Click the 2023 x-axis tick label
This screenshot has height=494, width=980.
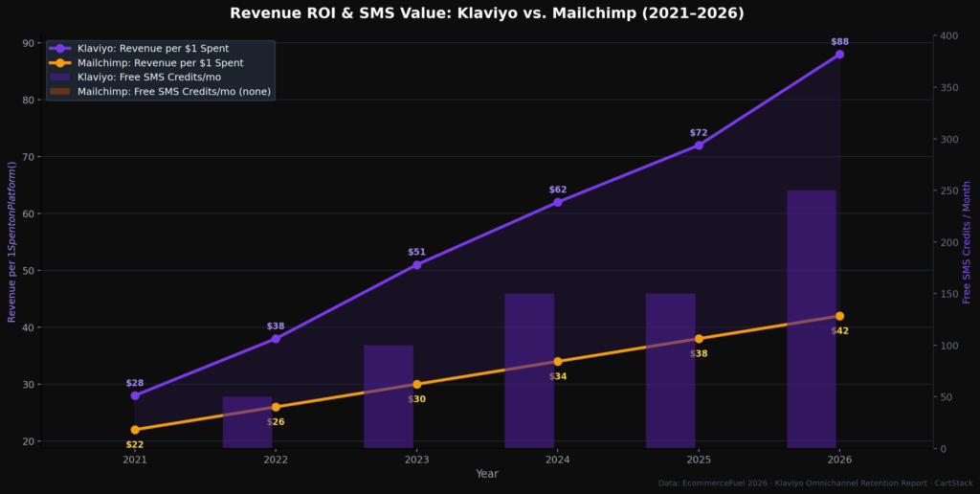pos(417,460)
